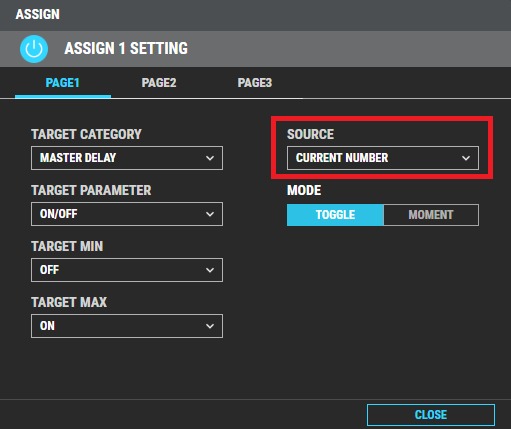Open the Target Min OFF dropdown
The width and height of the screenshot is (511, 429).
pos(127,270)
